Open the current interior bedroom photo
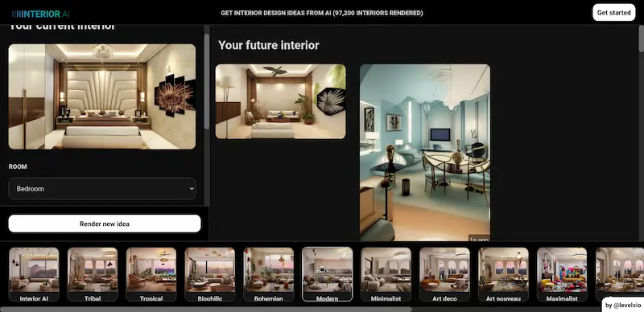The width and height of the screenshot is (644, 312). point(102,96)
